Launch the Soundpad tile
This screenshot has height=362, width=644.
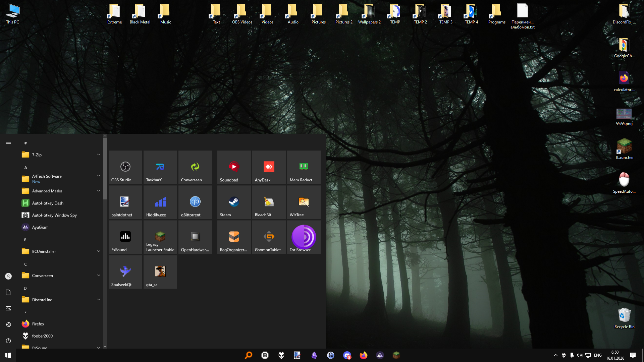[234, 167]
